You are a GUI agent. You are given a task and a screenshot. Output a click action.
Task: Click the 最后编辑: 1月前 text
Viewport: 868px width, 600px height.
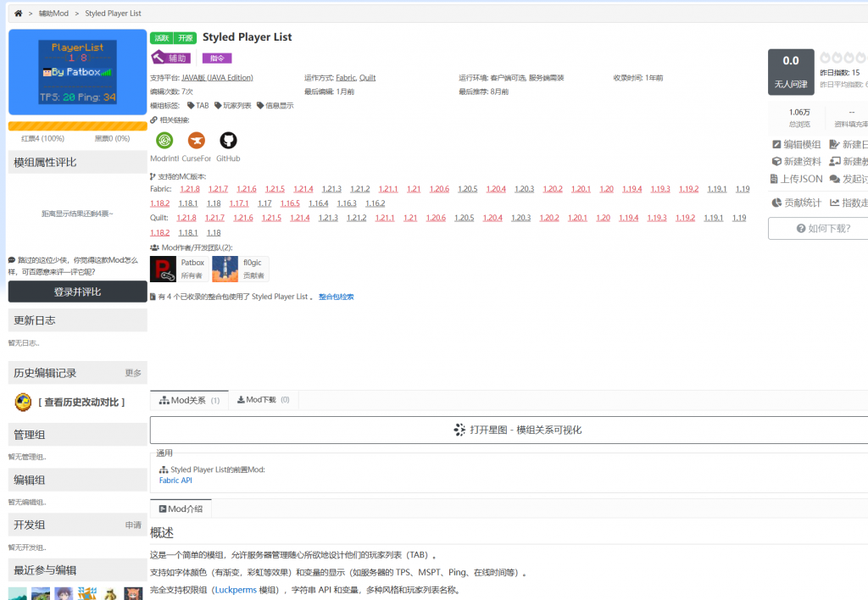click(x=330, y=92)
